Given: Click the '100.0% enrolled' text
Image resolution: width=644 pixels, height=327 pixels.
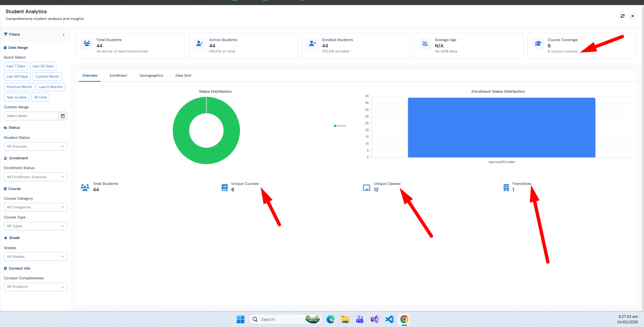Looking at the screenshot, I should coord(336,51).
